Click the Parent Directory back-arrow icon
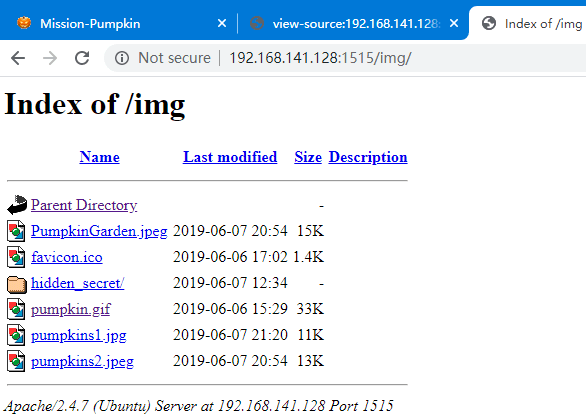 [17, 205]
